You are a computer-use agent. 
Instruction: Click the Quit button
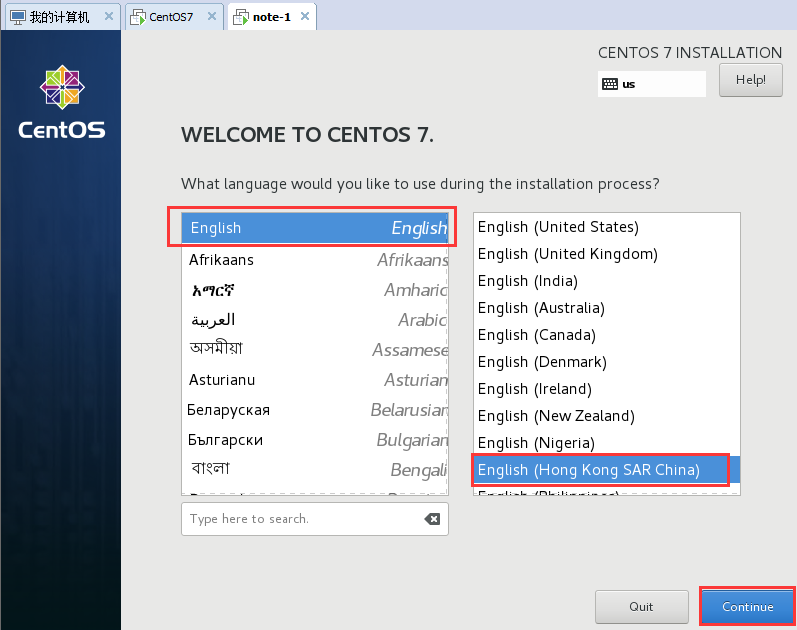click(x=641, y=607)
